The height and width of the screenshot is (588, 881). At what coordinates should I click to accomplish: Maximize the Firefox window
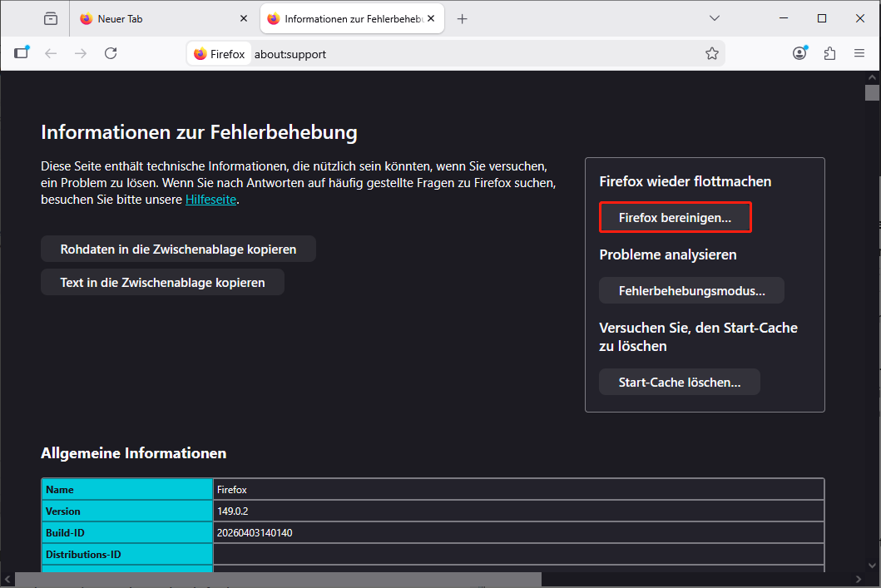(x=821, y=18)
